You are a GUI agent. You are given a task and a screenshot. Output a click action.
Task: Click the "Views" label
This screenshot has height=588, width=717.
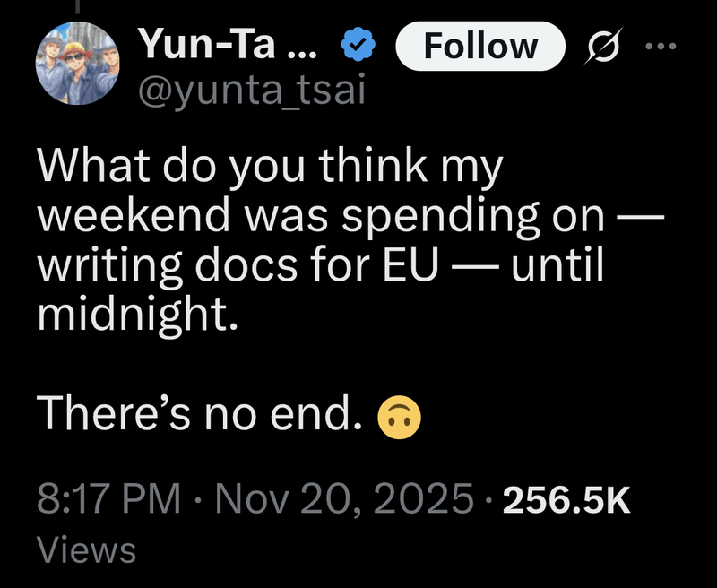86,549
